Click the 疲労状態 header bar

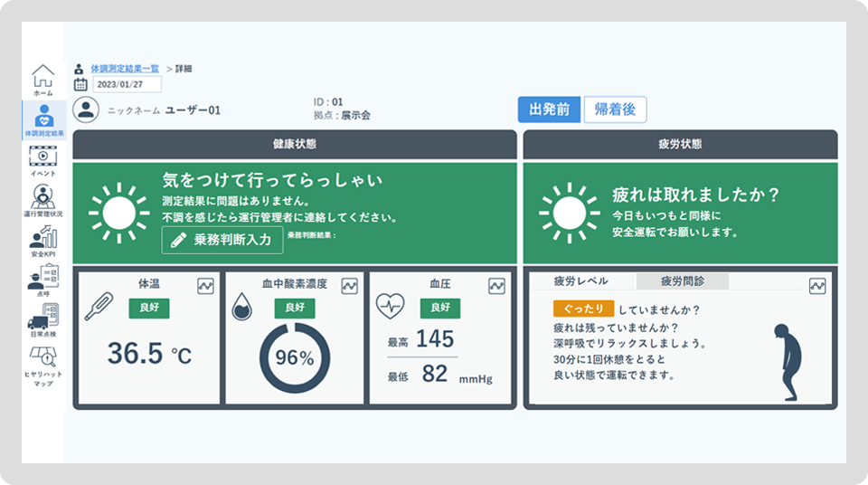[x=680, y=144]
